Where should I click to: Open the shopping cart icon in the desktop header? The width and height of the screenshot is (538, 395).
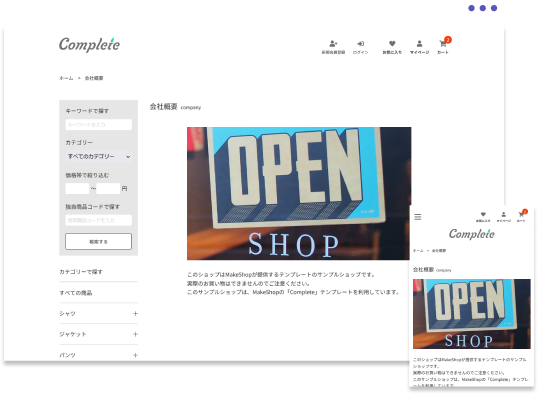coord(443,44)
